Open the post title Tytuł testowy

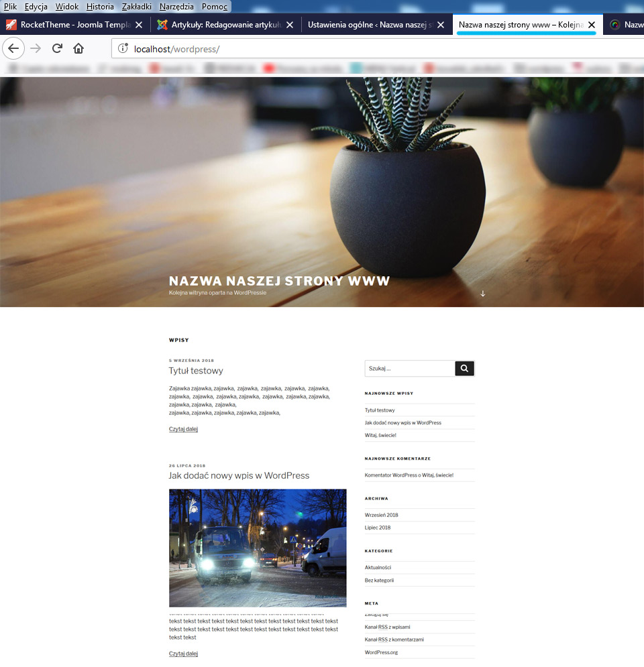click(x=196, y=371)
